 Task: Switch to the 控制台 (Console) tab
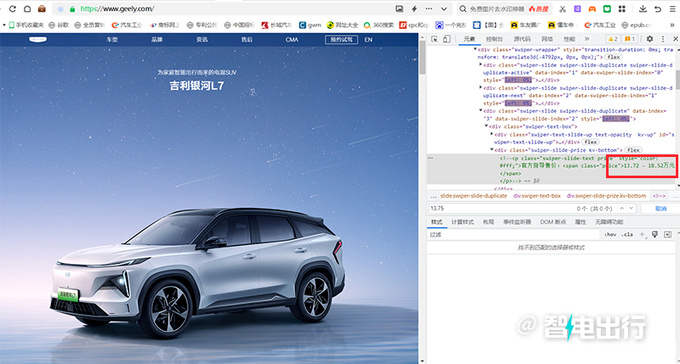coord(494,39)
